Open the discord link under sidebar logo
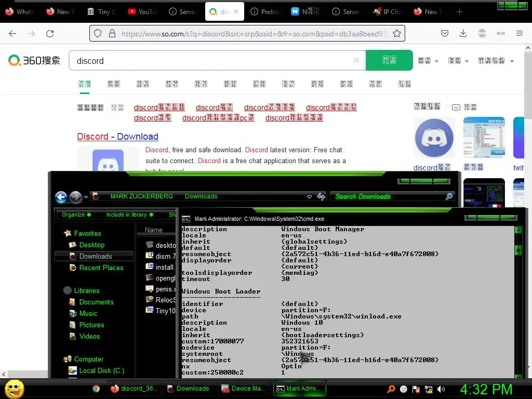 pos(432,168)
